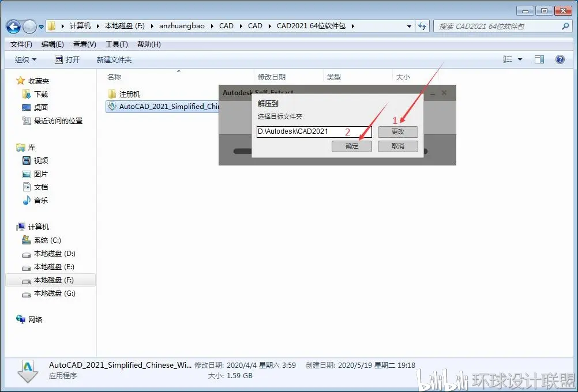Open the view options dropdown arrow
This screenshot has height=392, width=578.
click(x=520, y=59)
